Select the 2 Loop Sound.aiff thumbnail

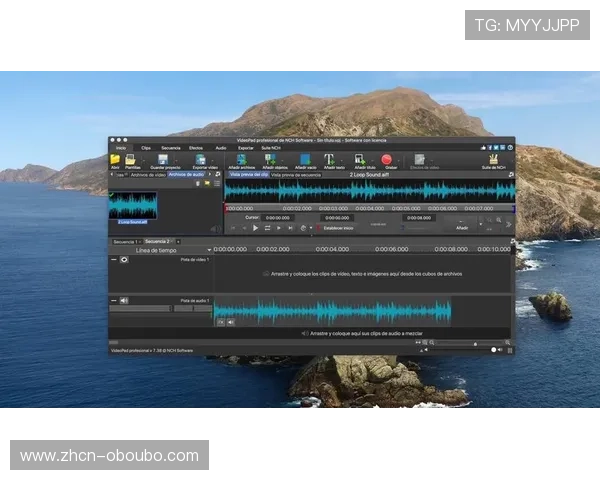[x=133, y=205]
